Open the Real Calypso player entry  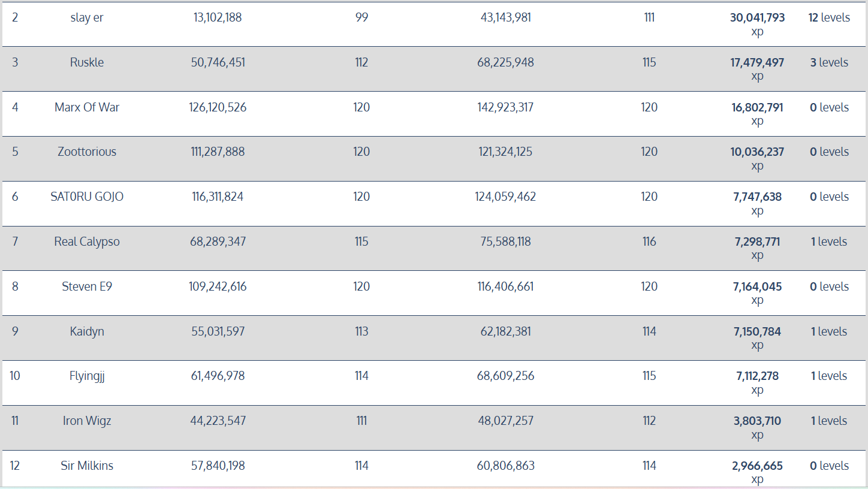pyautogui.click(x=87, y=242)
